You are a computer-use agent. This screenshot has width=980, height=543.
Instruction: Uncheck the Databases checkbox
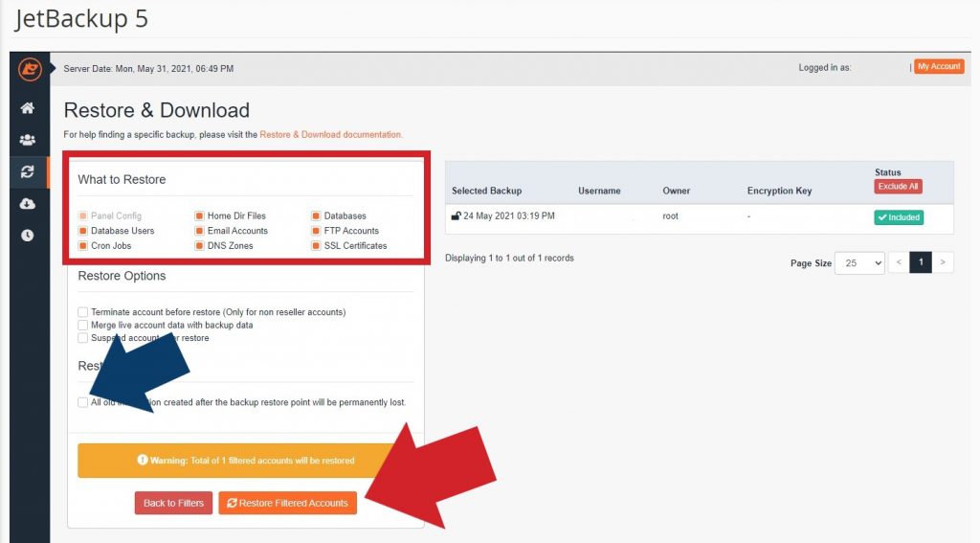pyautogui.click(x=316, y=215)
